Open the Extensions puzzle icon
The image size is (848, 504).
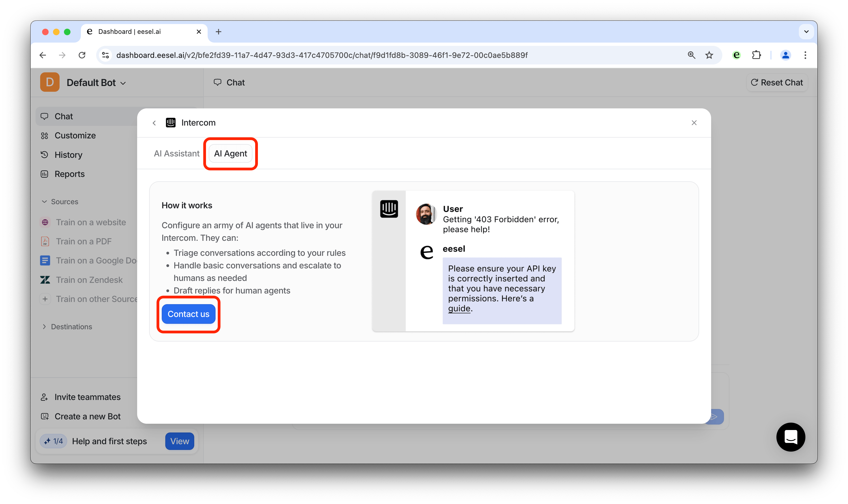click(756, 55)
